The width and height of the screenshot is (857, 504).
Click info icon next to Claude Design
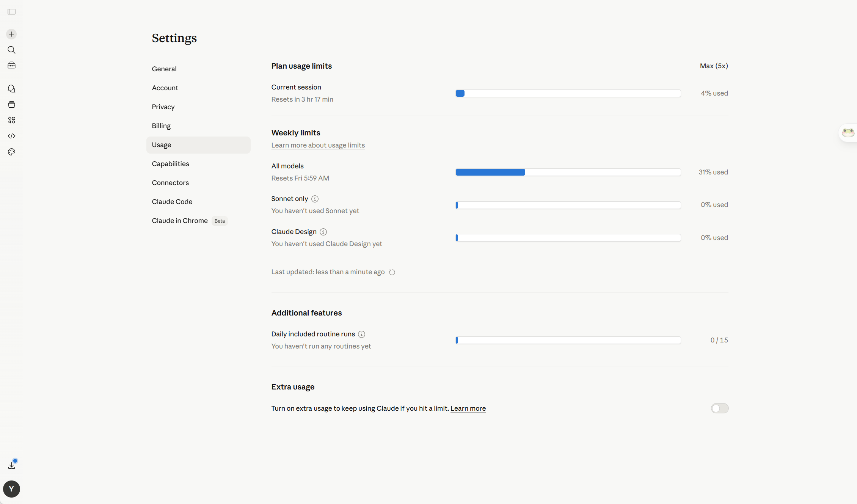click(x=323, y=232)
